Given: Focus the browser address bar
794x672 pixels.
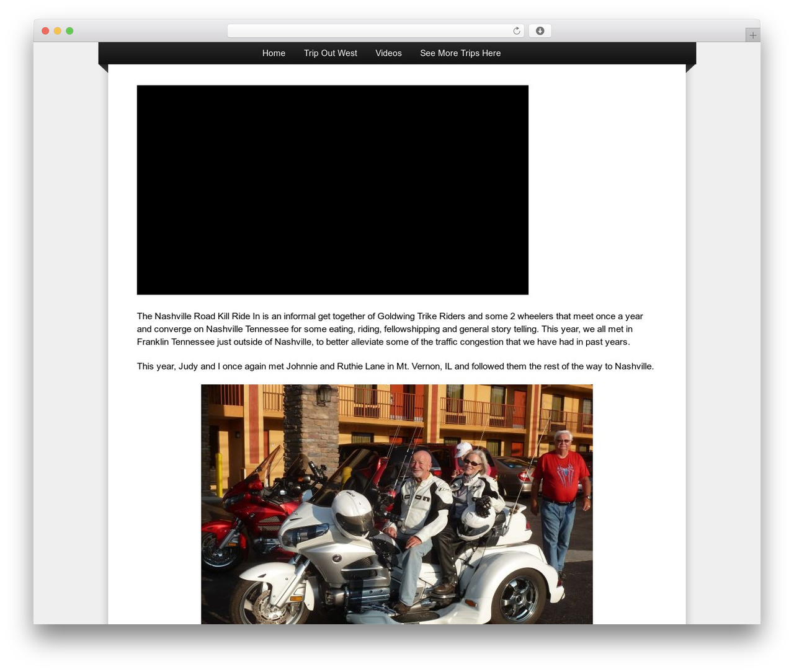Looking at the screenshot, I should [375, 31].
